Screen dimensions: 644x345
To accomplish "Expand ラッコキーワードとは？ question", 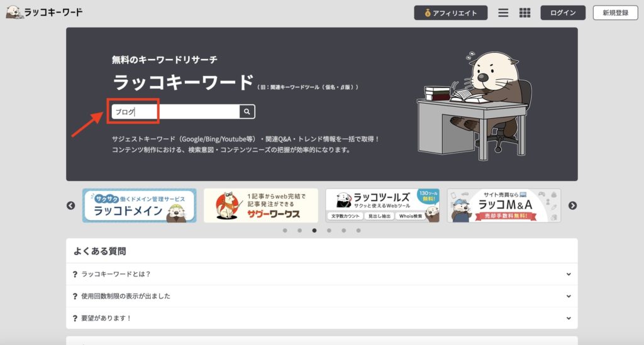I will coord(321,274).
